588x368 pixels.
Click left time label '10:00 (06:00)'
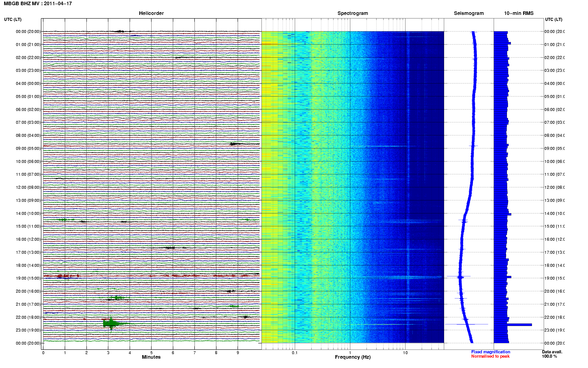pos(28,161)
